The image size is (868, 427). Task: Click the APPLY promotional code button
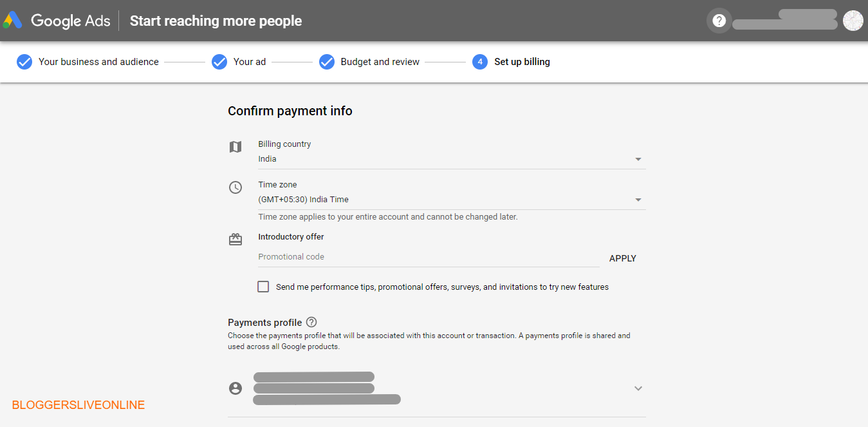[x=622, y=258]
